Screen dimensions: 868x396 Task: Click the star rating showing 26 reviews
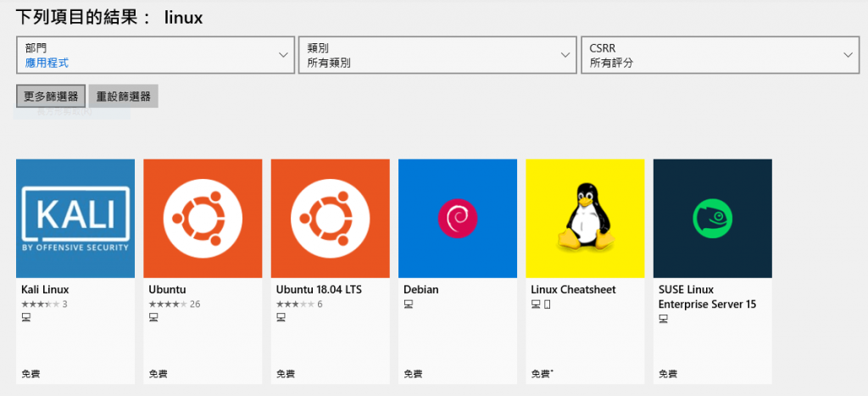click(x=168, y=304)
